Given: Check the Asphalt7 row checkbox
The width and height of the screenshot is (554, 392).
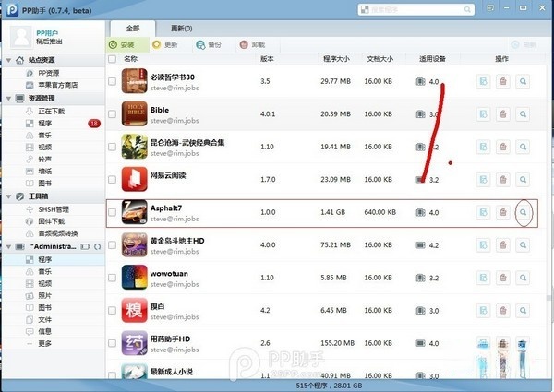Looking at the screenshot, I should (x=112, y=212).
